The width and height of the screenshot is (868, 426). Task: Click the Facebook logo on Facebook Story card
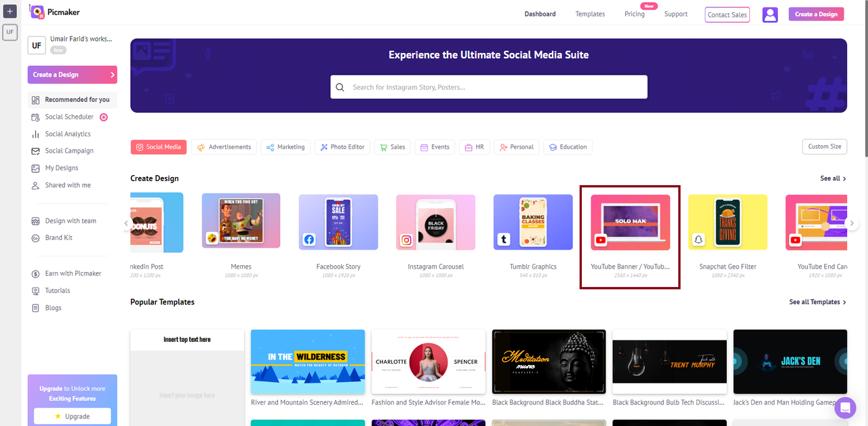point(309,239)
